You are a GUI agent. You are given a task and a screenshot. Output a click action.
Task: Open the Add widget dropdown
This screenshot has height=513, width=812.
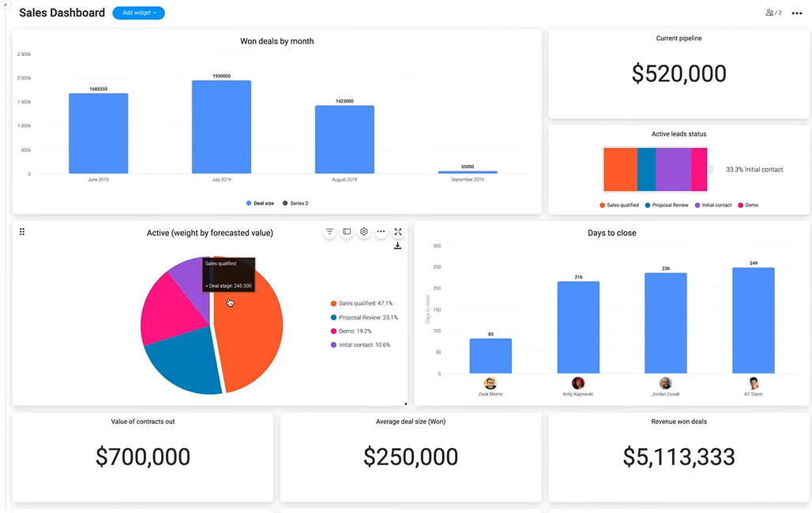[x=138, y=13]
